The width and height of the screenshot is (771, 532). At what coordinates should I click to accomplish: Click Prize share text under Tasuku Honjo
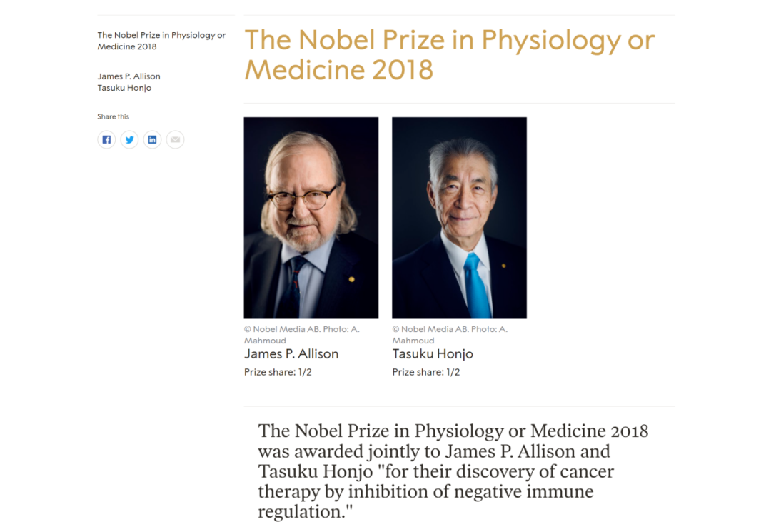pyautogui.click(x=425, y=372)
